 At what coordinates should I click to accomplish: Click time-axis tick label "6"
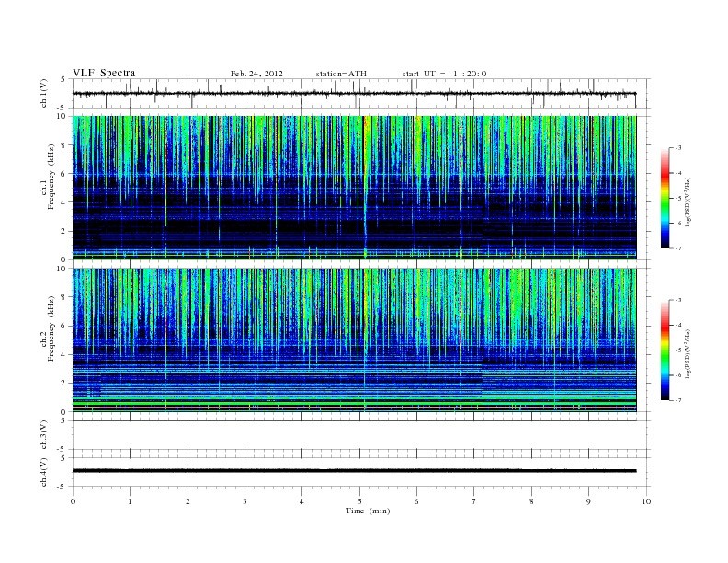[416, 501]
